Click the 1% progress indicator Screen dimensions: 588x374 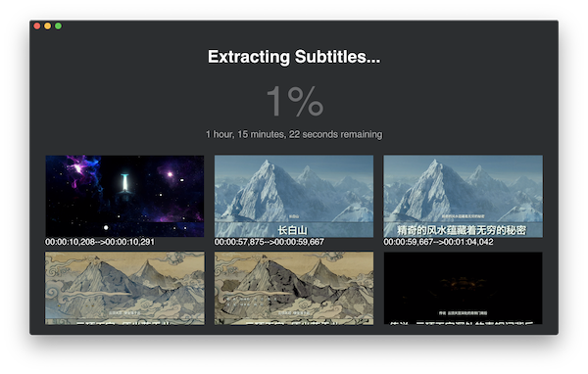pos(295,101)
